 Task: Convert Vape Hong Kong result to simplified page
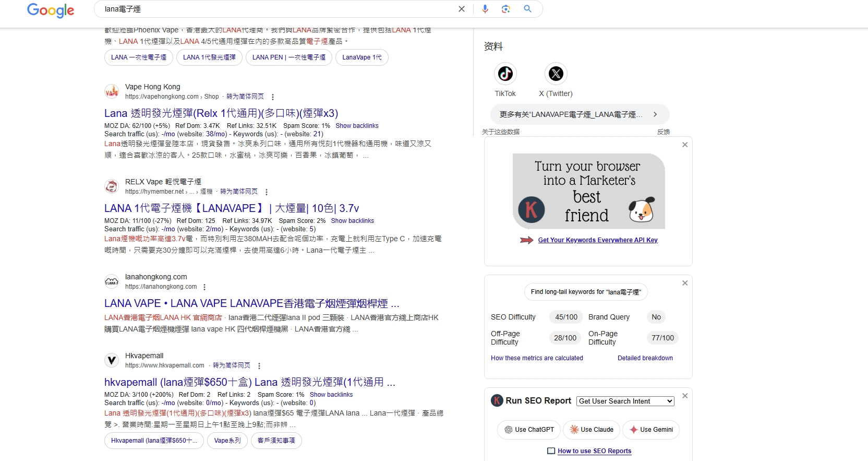click(x=245, y=97)
